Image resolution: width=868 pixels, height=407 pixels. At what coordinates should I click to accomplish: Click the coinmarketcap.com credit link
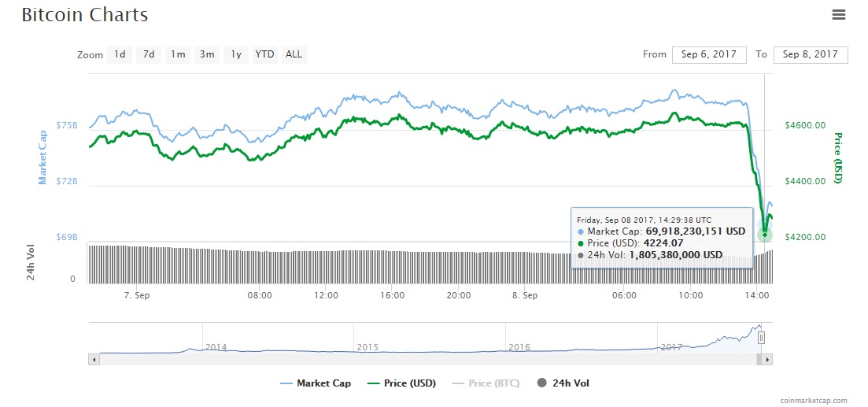[x=813, y=400]
